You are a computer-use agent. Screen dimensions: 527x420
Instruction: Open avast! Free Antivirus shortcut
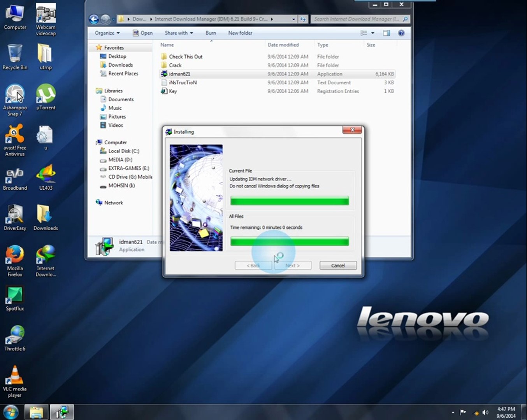coord(15,140)
